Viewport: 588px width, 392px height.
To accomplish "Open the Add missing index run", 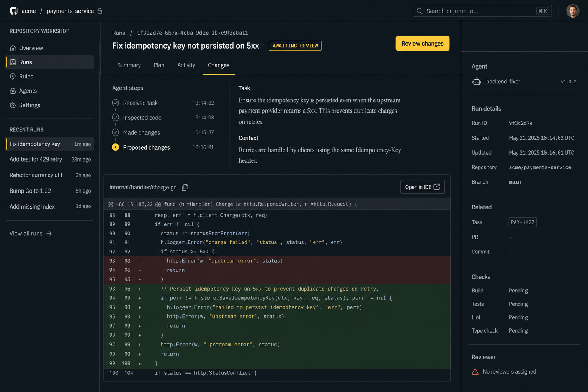I will pos(50,206).
